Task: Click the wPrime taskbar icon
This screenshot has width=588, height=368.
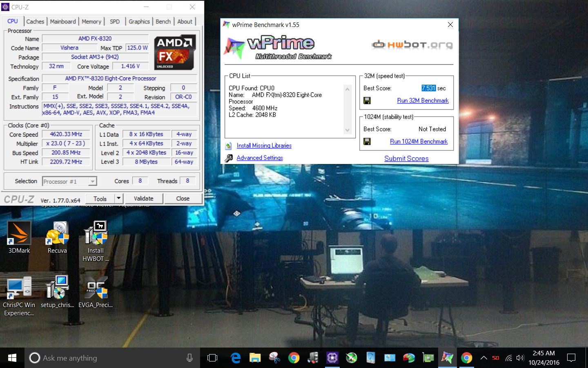Action: [x=447, y=358]
